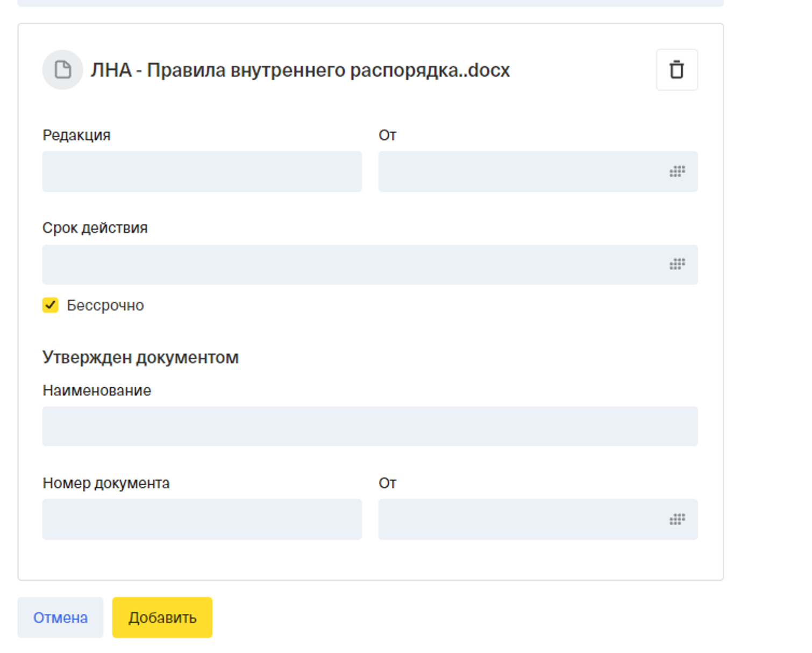Click the Утвержден документом section heading

140,357
